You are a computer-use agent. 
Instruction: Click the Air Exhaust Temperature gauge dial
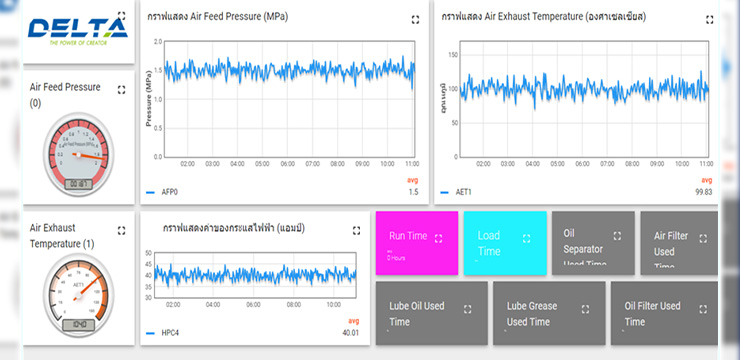pyautogui.click(x=78, y=294)
